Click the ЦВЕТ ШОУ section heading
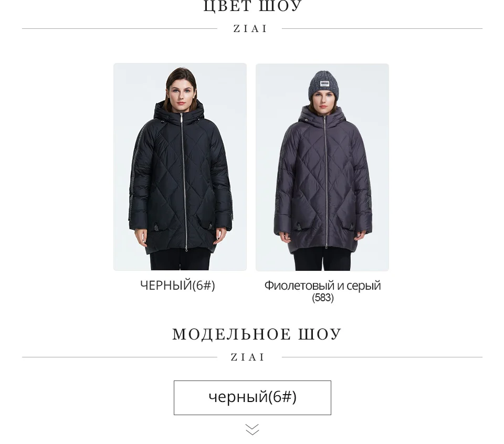The image size is (504, 444). click(x=253, y=6)
